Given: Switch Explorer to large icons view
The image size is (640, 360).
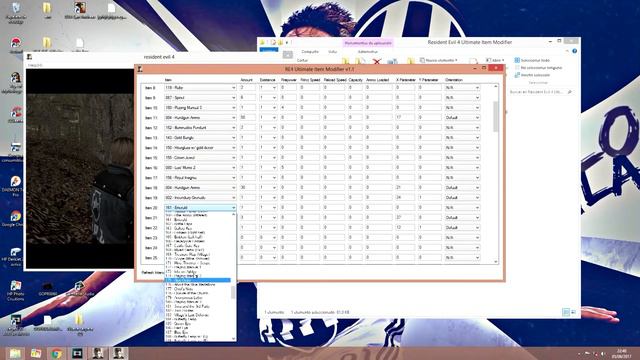Looking at the screenshot, I should [x=573, y=312].
